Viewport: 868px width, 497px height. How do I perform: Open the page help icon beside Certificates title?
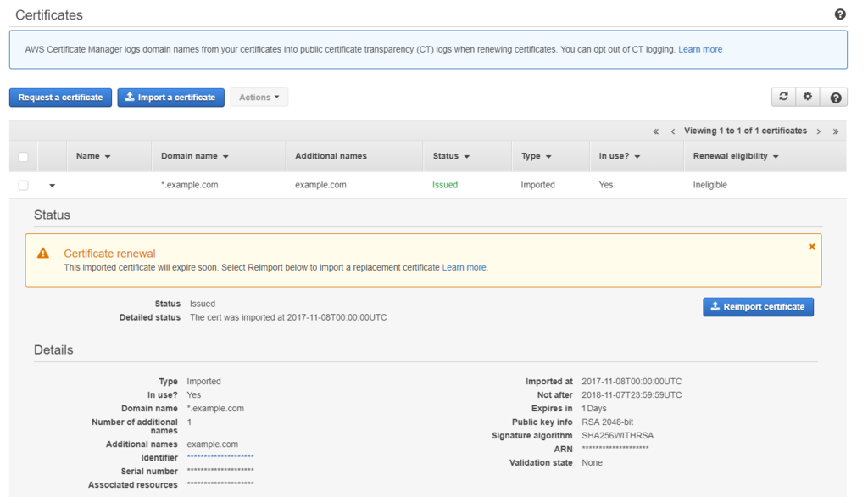tap(840, 14)
